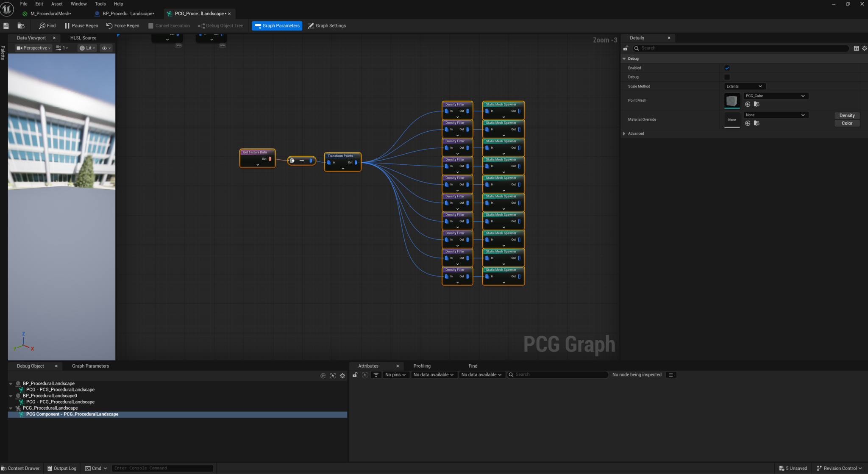Open the Asset menu
Viewport: 868px width, 474px height.
click(x=57, y=4)
